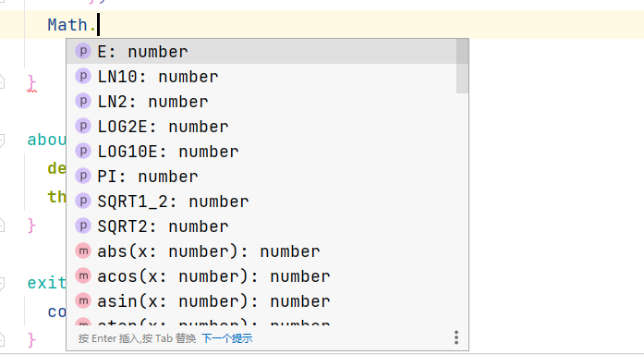
Task: Select SQRT1_2: number completion item
Action: point(261,202)
